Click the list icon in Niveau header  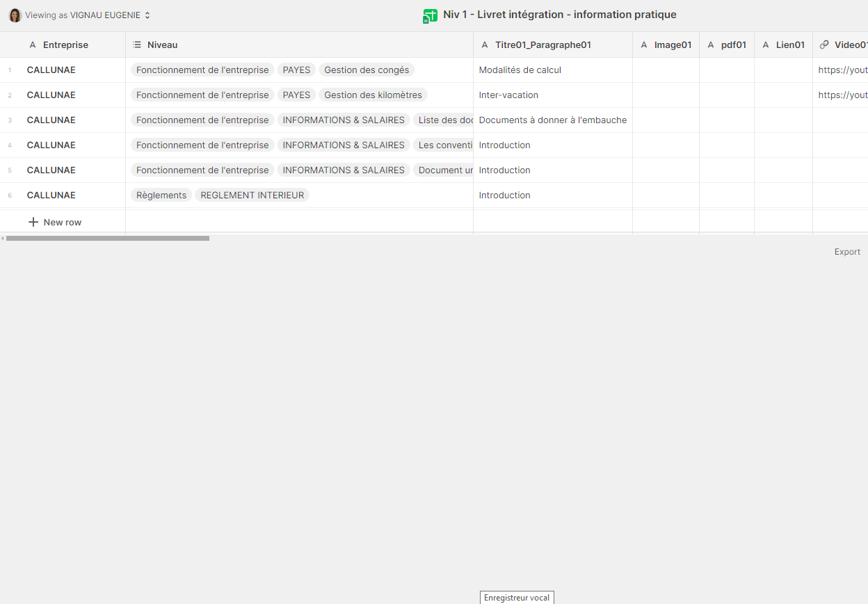137,45
